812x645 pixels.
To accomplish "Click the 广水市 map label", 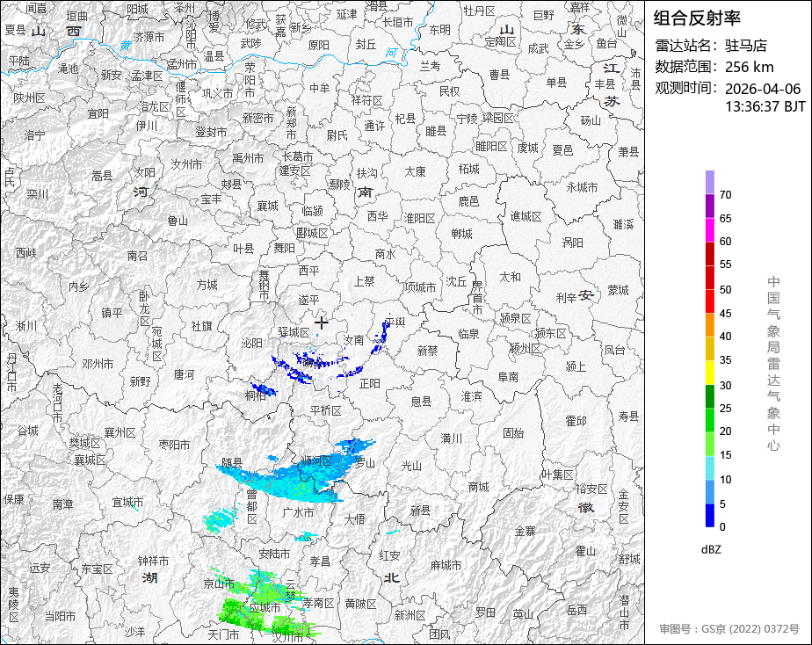I will (298, 512).
